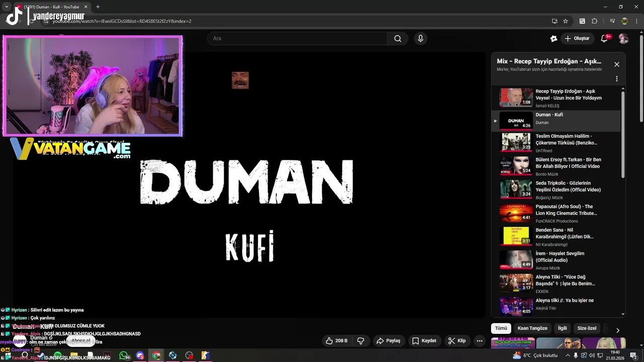Open WhatsApp in the taskbar

click(123, 355)
